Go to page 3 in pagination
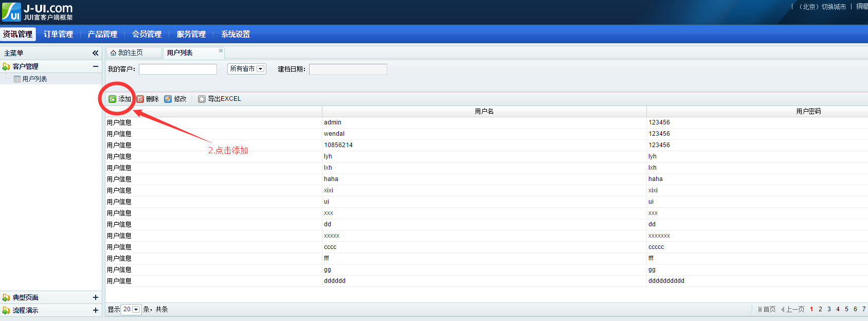This screenshot has width=868, height=321. (x=829, y=309)
